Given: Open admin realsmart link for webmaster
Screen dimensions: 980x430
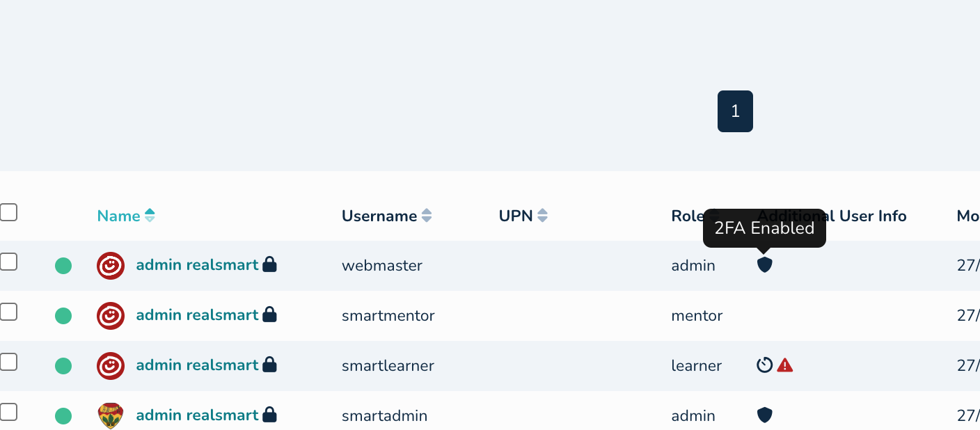Looking at the screenshot, I should [x=197, y=264].
